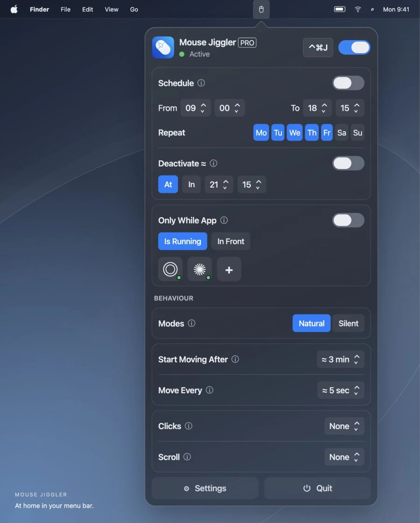This screenshot has width=420, height=523.
Task: Open info icon next to Modes
Action: tap(191, 323)
